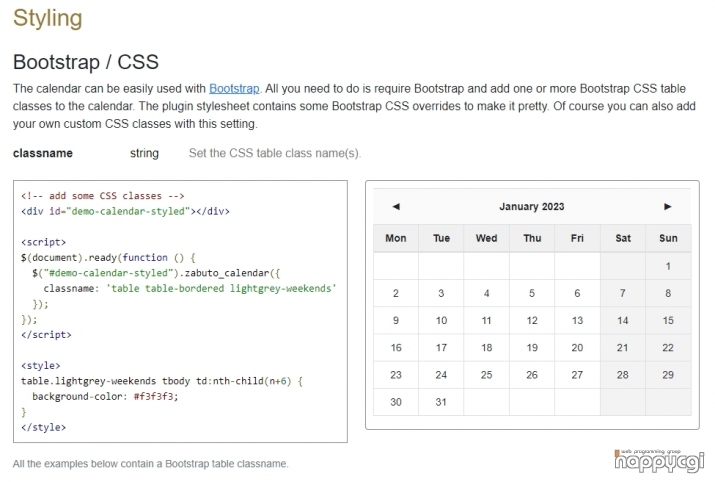
Task: Click the $(document).ready code line
Action: point(108,258)
